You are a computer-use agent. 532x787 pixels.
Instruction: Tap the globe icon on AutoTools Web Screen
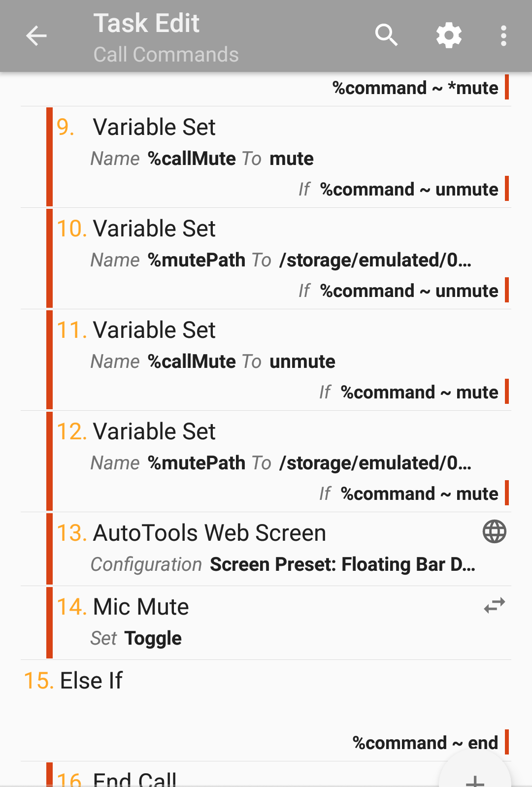(x=494, y=532)
